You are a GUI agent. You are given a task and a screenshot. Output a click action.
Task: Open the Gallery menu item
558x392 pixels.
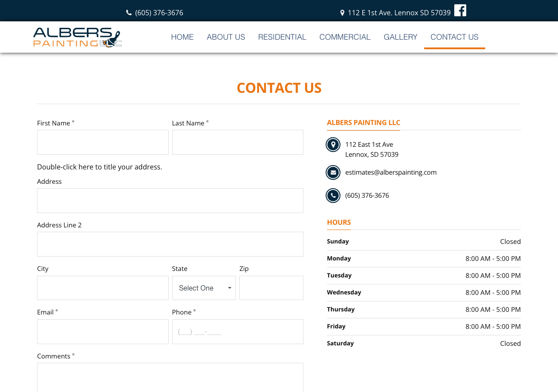tap(401, 37)
